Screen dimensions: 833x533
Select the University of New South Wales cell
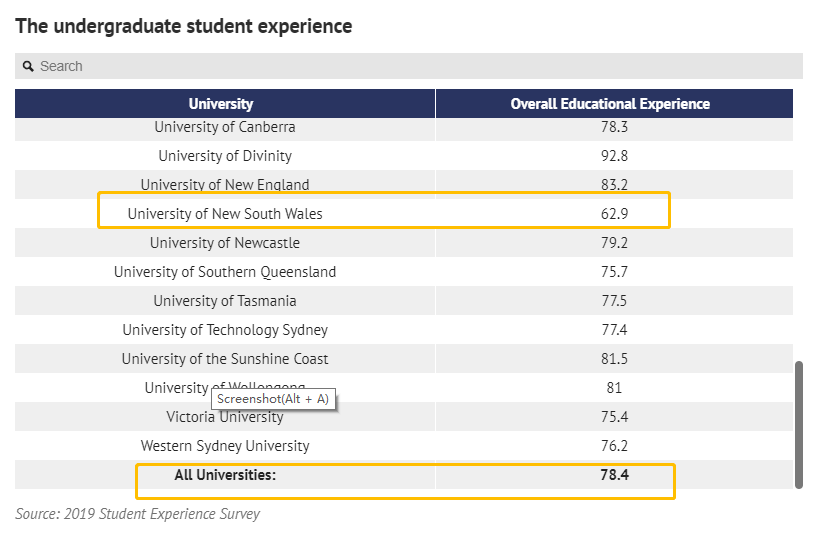tap(225, 214)
